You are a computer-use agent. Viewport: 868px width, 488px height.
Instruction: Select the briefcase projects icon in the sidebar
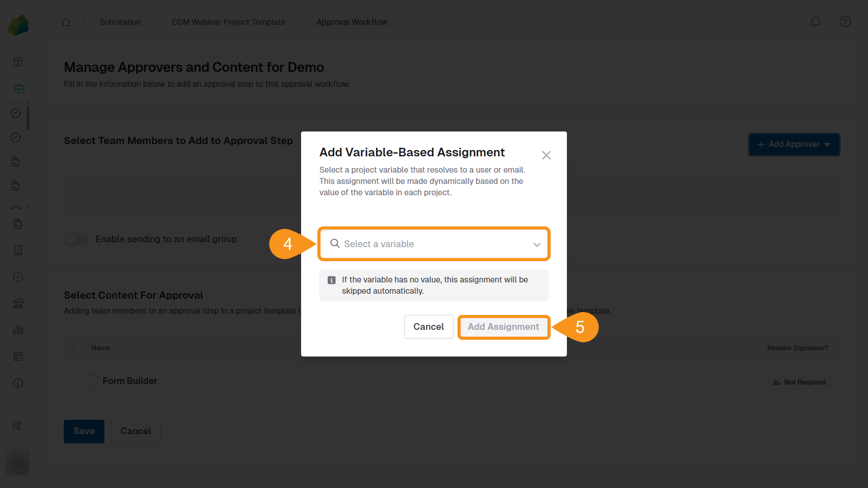19,88
